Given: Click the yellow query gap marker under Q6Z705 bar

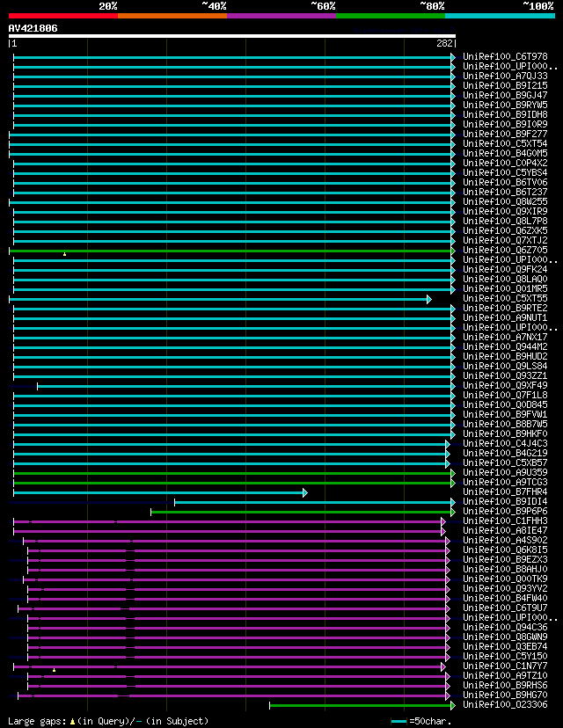Looking at the screenshot, I should coord(64,254).
